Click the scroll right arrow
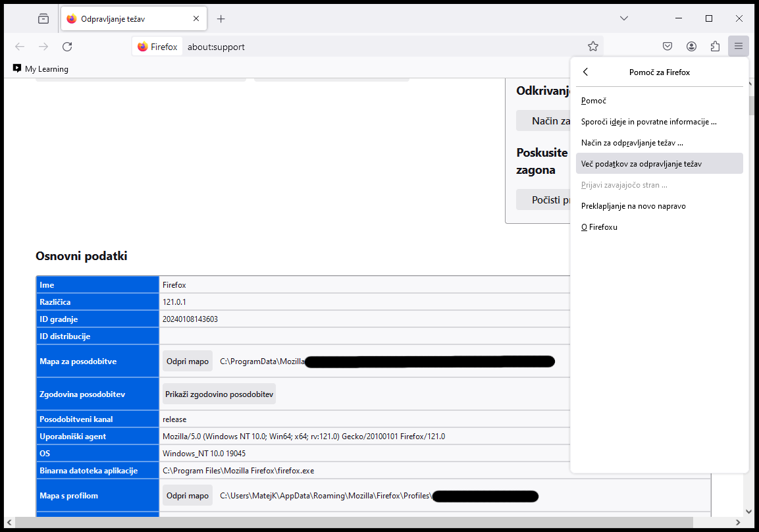The image size is (759, 532). click(x=738, y=522)
